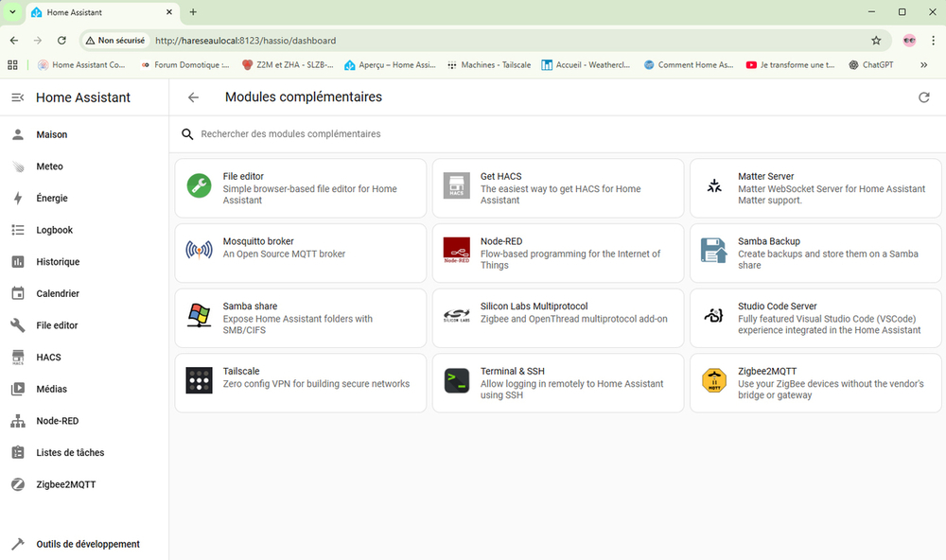Open the tab search dropdown arrow
The height and width of the screenshot is (560, 946).
click(x=12, y=12)
